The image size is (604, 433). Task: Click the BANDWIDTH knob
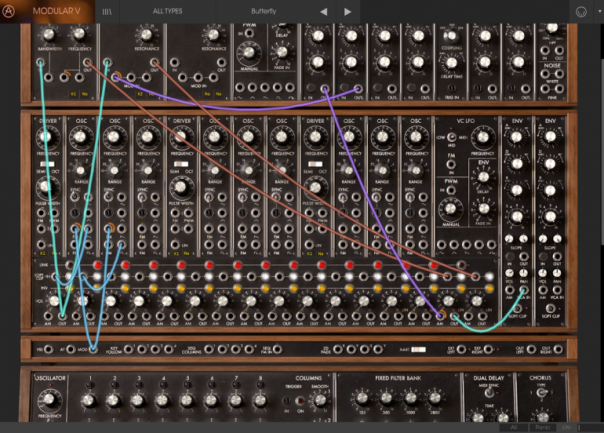(x=49, y=34)
